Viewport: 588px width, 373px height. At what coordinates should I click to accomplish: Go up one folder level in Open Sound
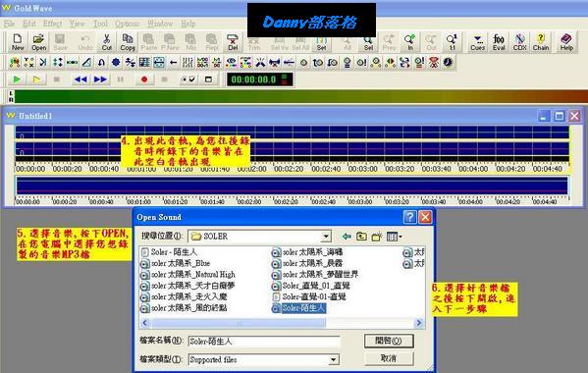(361, 237)
